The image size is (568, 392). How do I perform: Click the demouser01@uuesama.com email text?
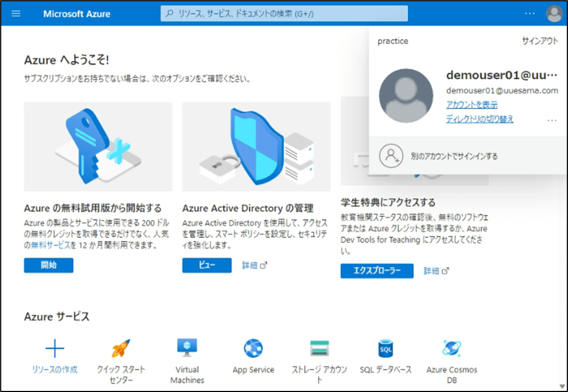click(x=502, y=90)
